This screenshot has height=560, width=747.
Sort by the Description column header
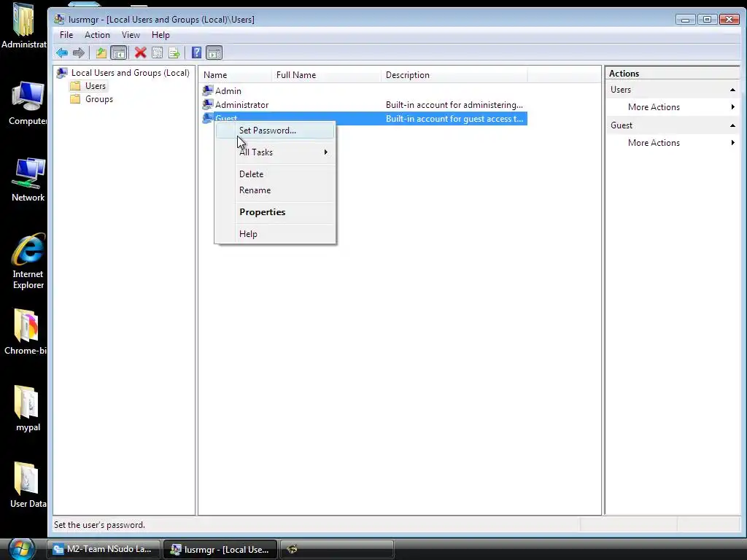(x=454, y=75)
